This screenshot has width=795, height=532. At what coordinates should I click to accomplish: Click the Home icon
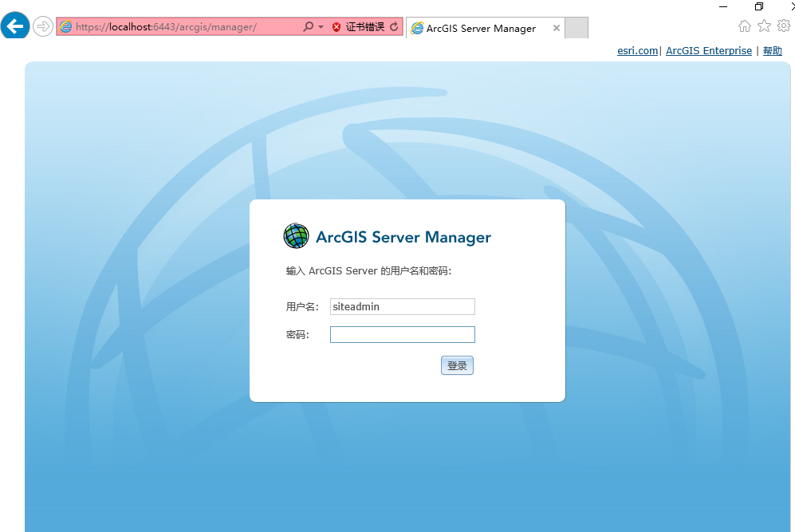(745, 26)
